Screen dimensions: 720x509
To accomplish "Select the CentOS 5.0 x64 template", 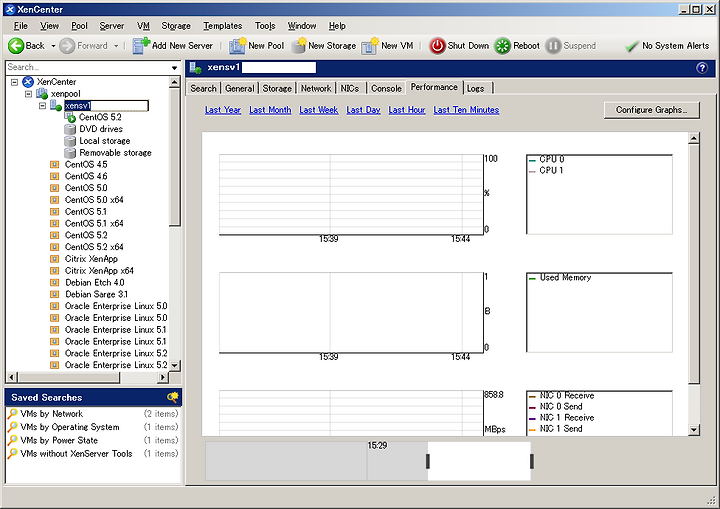I will point(94,200).
